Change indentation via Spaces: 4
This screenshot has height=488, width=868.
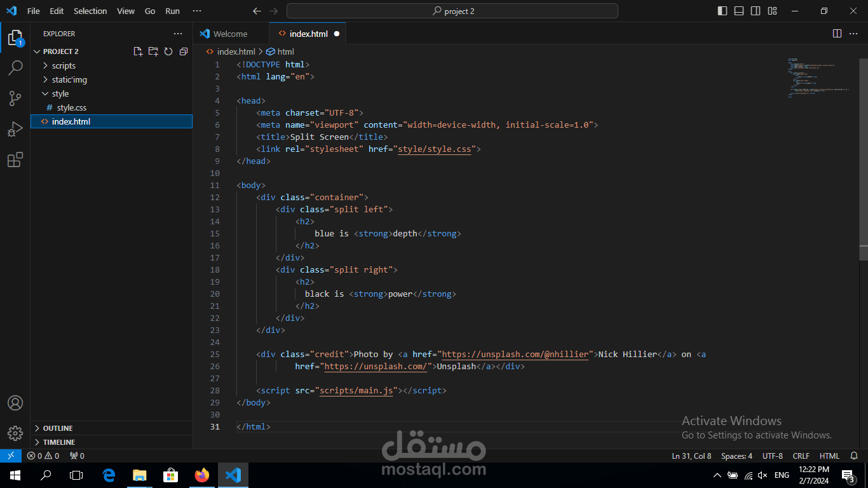pos(736,456)
